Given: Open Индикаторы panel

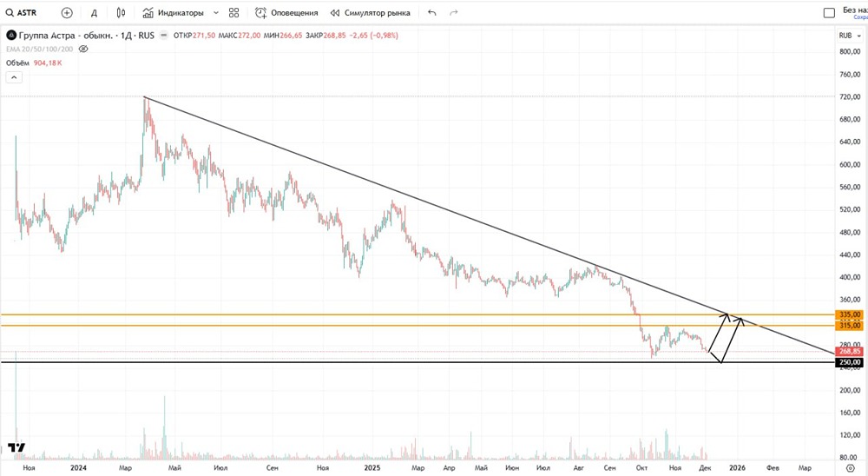Looking at the screenshot, I should (173, 13).
